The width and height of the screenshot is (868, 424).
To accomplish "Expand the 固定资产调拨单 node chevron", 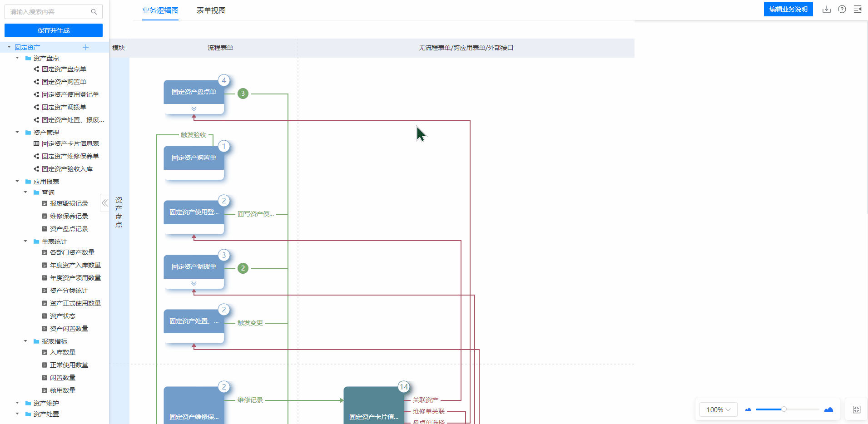I will pyautogui.click(x=194, y=283).
